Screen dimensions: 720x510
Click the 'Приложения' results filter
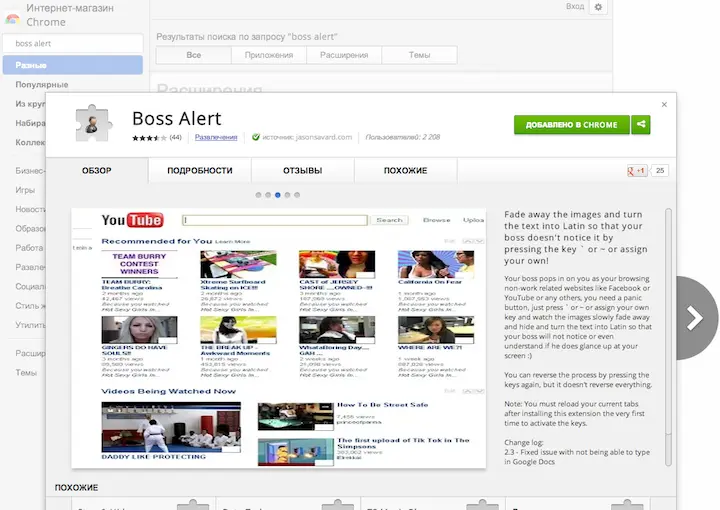[269, 55]
